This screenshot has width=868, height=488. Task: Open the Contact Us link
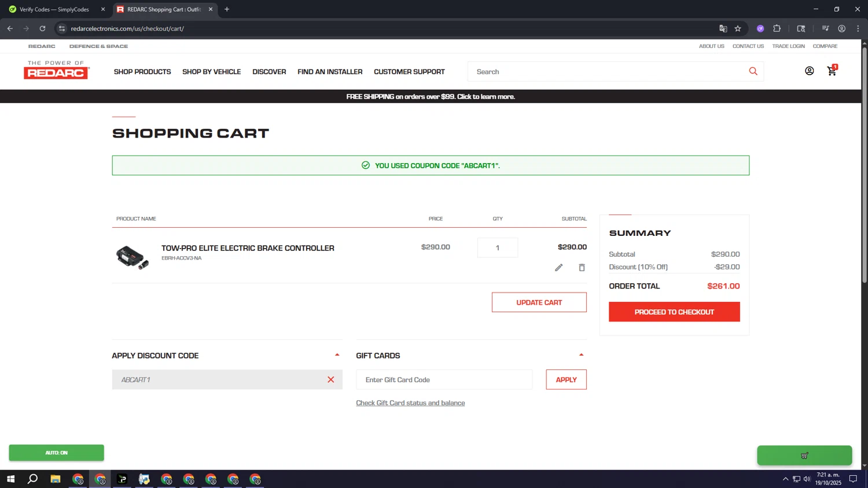click(748, 46)
